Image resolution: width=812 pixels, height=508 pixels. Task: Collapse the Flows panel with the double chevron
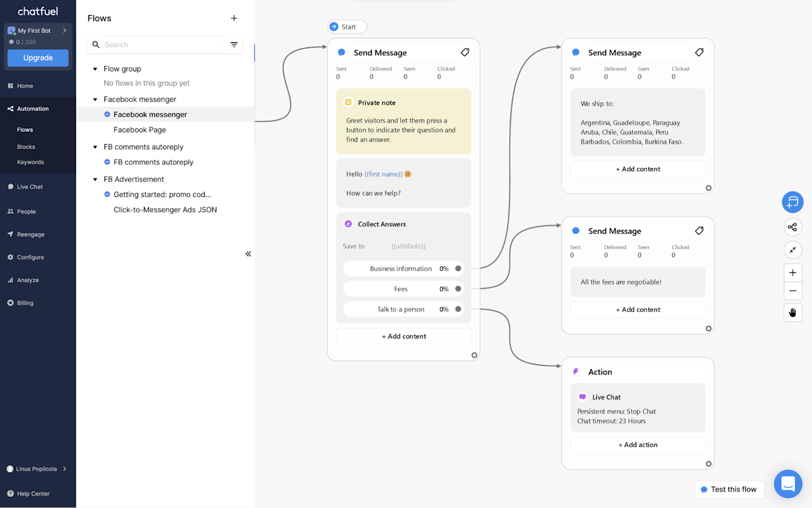tap(248, 254)
